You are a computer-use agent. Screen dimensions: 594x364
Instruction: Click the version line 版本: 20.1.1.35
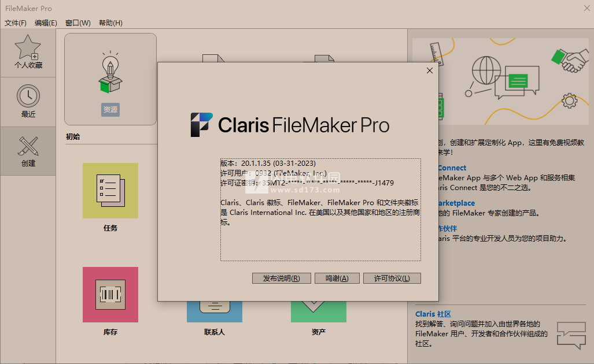click(268, 164)
